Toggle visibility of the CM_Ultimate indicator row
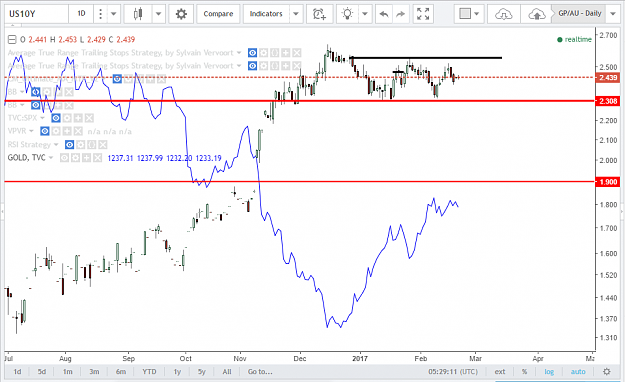Viewport: 625px width, 382px height. click(117, 79)
